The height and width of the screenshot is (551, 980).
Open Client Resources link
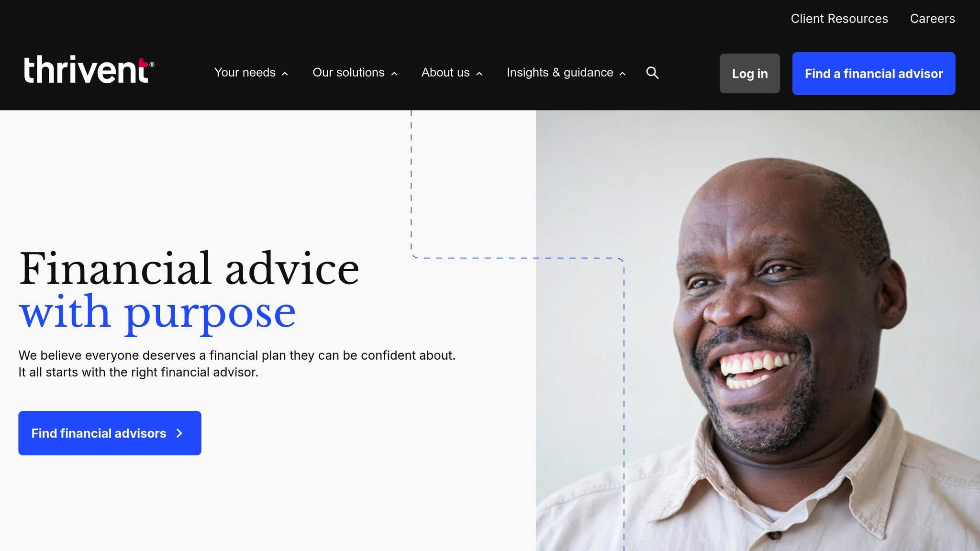point(839,19)
